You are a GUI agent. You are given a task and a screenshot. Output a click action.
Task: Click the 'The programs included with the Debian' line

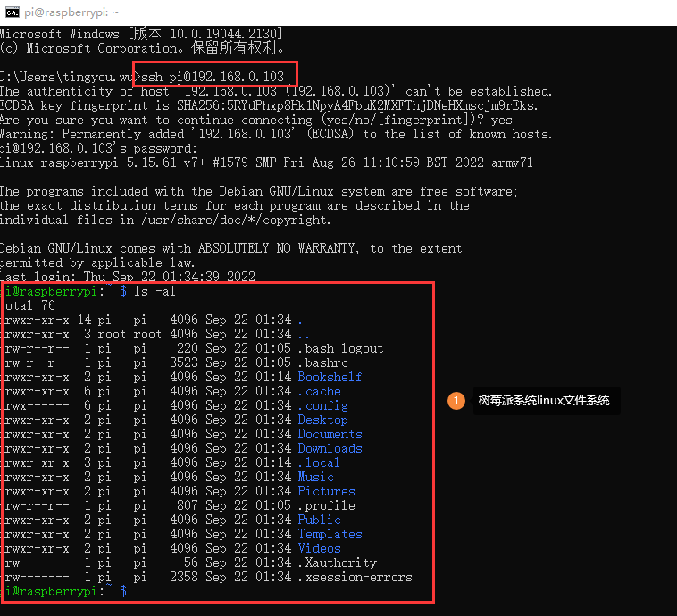[259, 191]
